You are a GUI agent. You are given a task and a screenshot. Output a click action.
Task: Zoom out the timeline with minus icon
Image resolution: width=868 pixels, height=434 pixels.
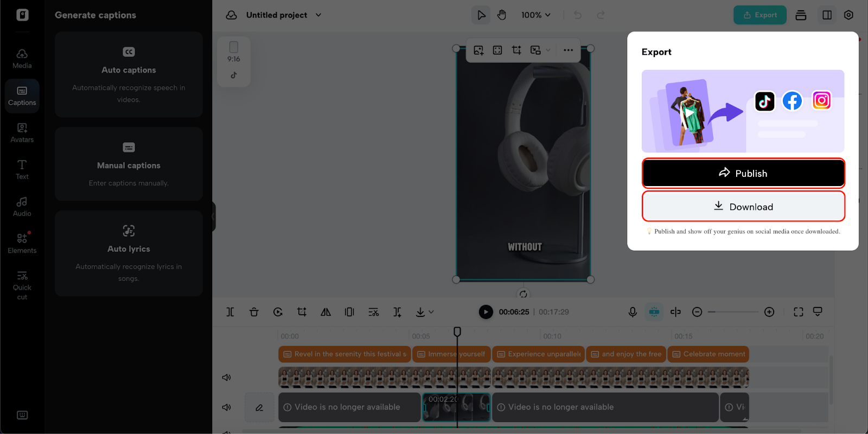coord(697,312)
